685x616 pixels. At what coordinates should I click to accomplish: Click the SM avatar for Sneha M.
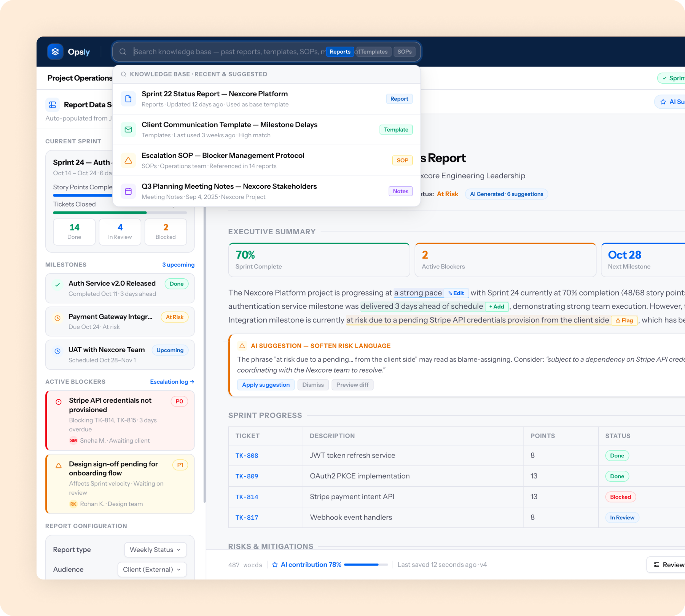pyautogui.click(x=73, y=440)
